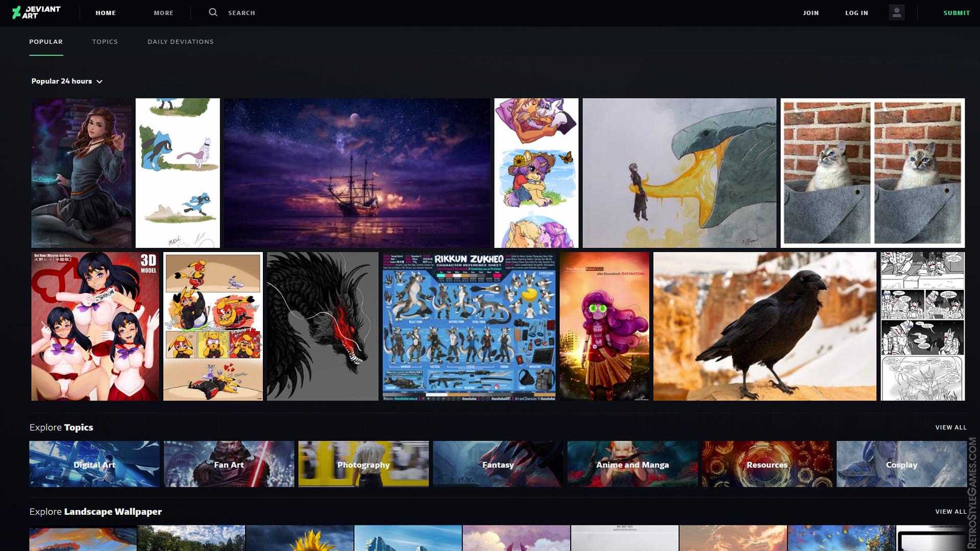Click the LOG IN link
Image resolution: width=980 pixels, height=551 pixels.
point(856,13)
